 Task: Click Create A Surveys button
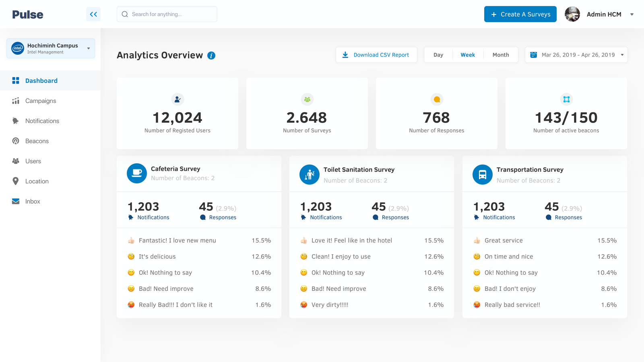tap(520, 14)
